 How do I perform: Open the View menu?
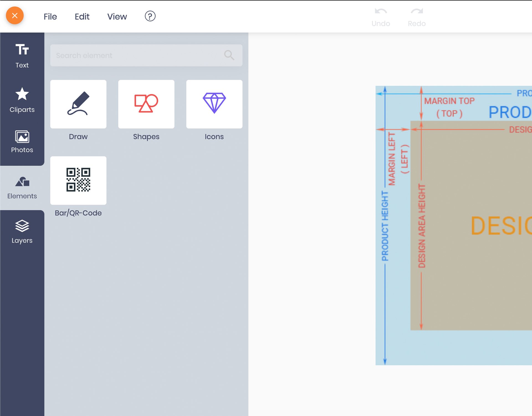point(117,16)
